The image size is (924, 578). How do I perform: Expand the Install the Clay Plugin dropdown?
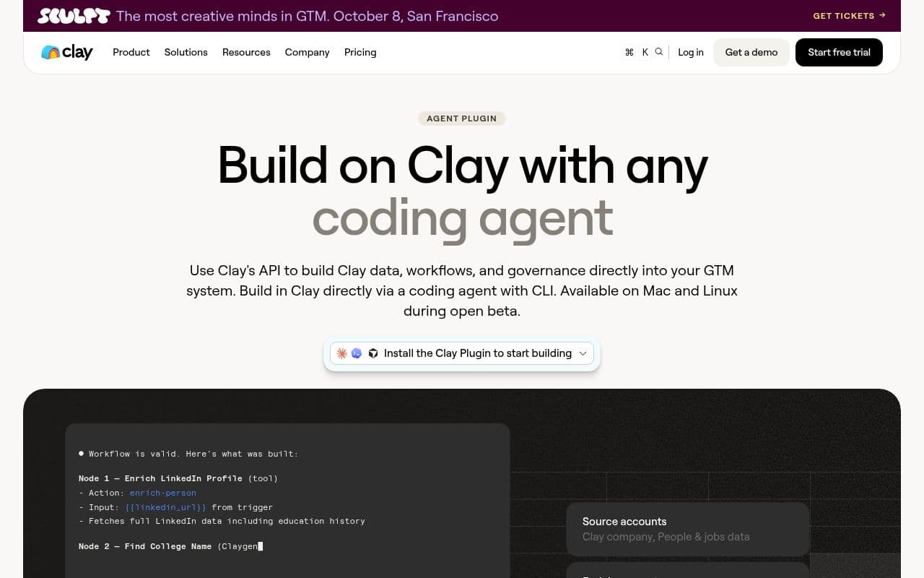(x=462, y=353)
